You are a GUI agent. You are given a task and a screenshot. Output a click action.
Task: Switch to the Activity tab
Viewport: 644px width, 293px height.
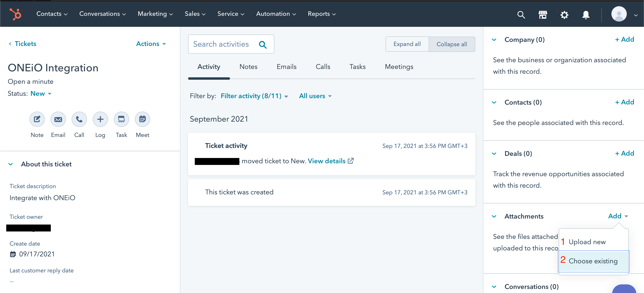point(209,67)
